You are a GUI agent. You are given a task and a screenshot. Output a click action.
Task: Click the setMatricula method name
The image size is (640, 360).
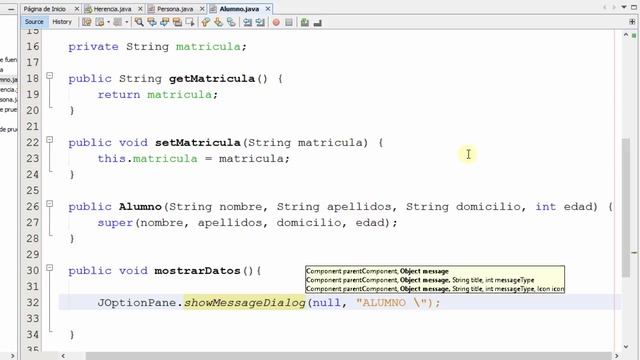tap(198, 143)
